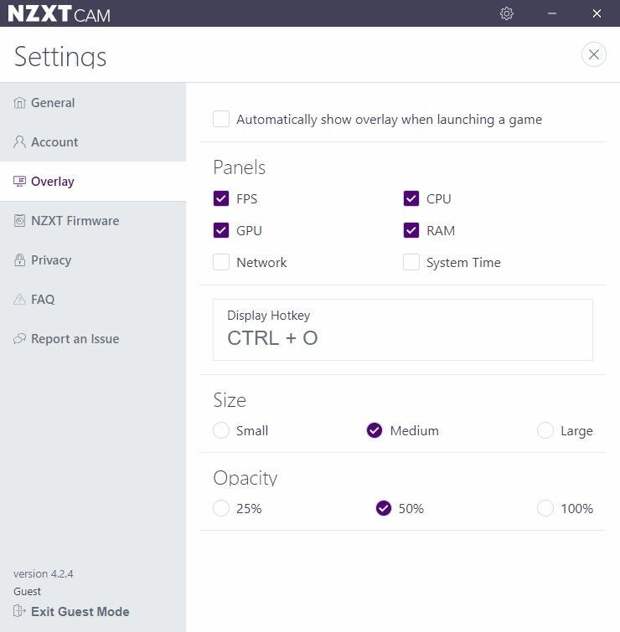Select the Overlay settings tab
The width and height of the screenshot is (620, 632).
93,182
